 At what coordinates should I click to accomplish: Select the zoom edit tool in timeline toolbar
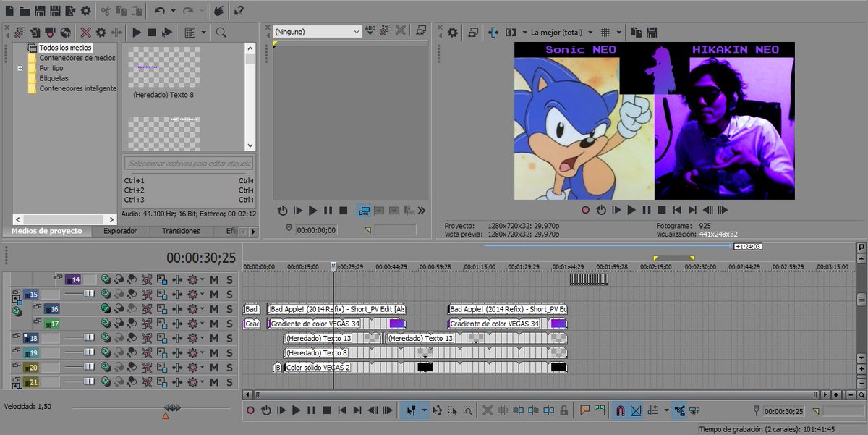tap(467, 410)
